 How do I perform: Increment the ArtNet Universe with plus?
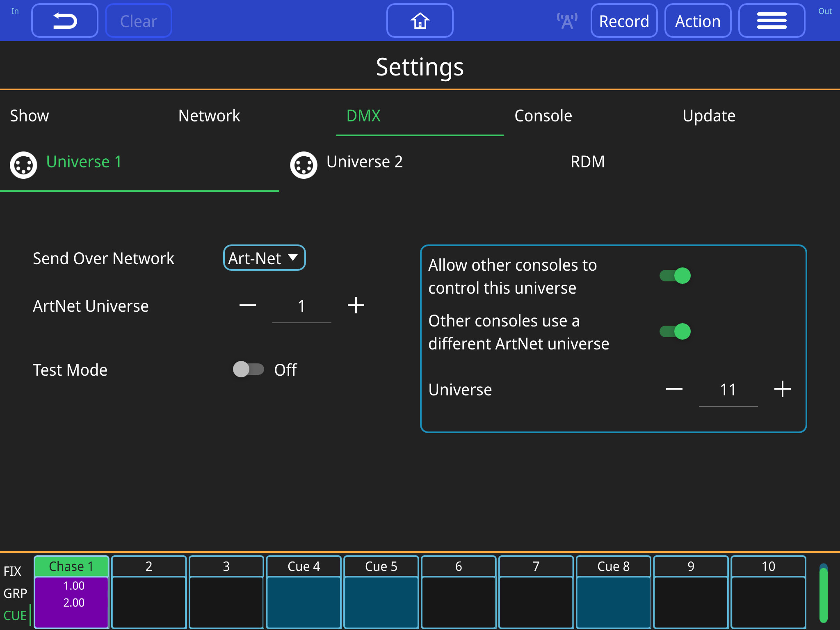click(356, 305)
